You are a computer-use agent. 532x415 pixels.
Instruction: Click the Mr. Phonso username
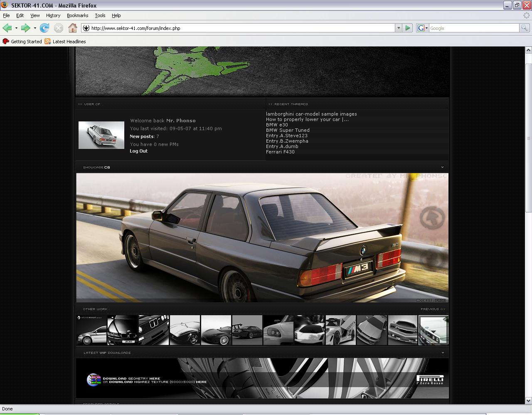(181, 121)
